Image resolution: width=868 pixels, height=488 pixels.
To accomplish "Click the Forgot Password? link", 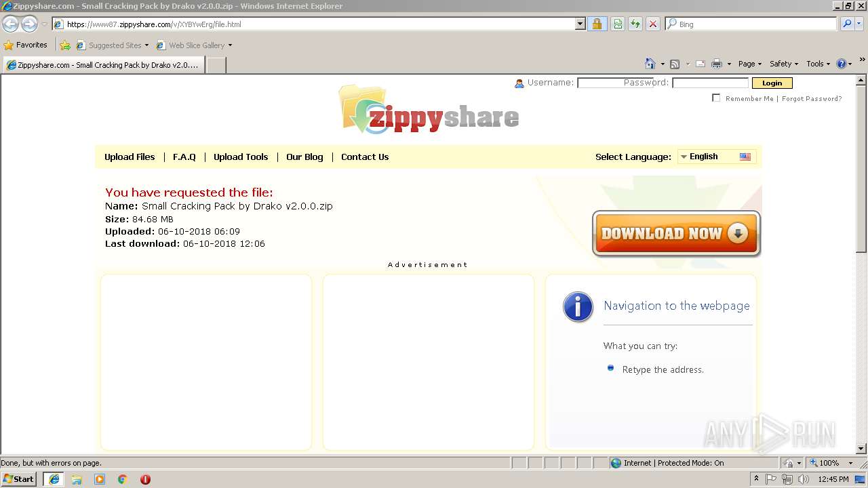I will pos(812,98).
